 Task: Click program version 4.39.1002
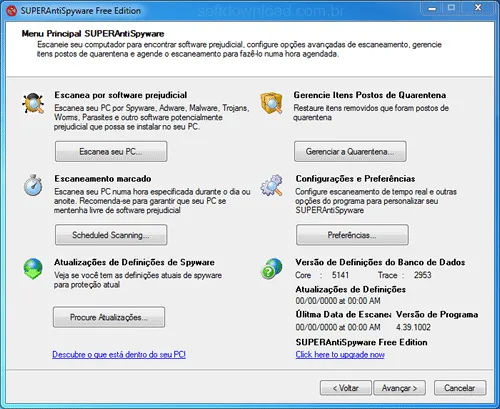(x=413, y=327)
